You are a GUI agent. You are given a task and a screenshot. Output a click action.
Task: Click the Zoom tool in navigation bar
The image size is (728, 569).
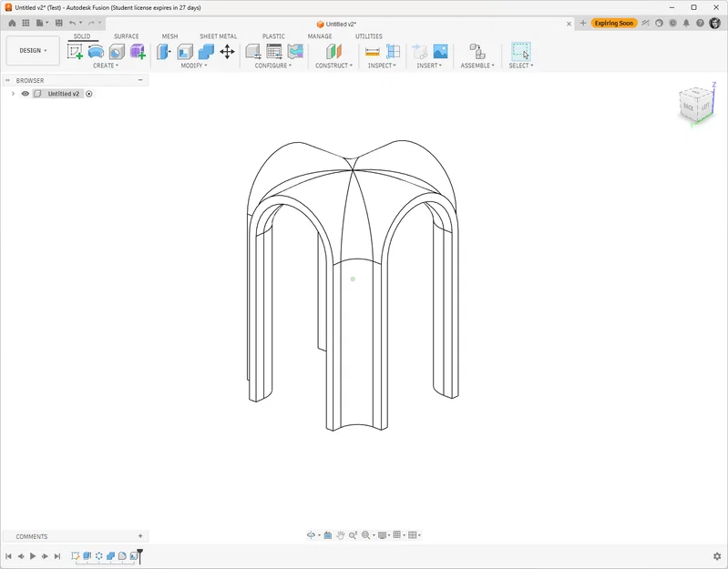[353, 535]
